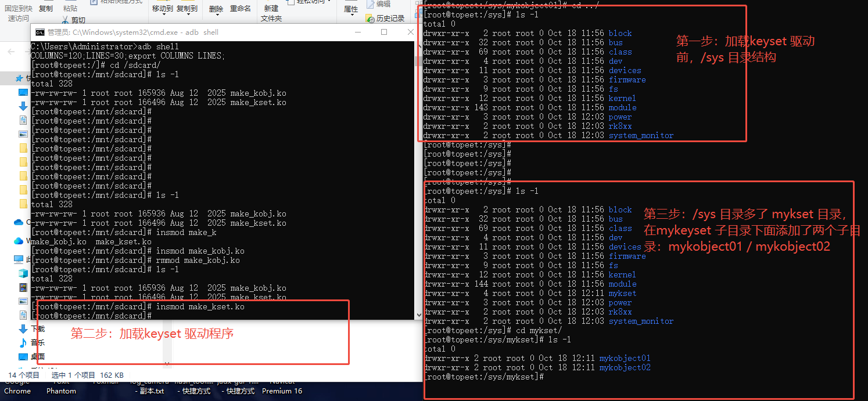Click the 编辑 icon in Explorer ribbon
The width and height of the screenshot is (868, 401).
[371, 5]
